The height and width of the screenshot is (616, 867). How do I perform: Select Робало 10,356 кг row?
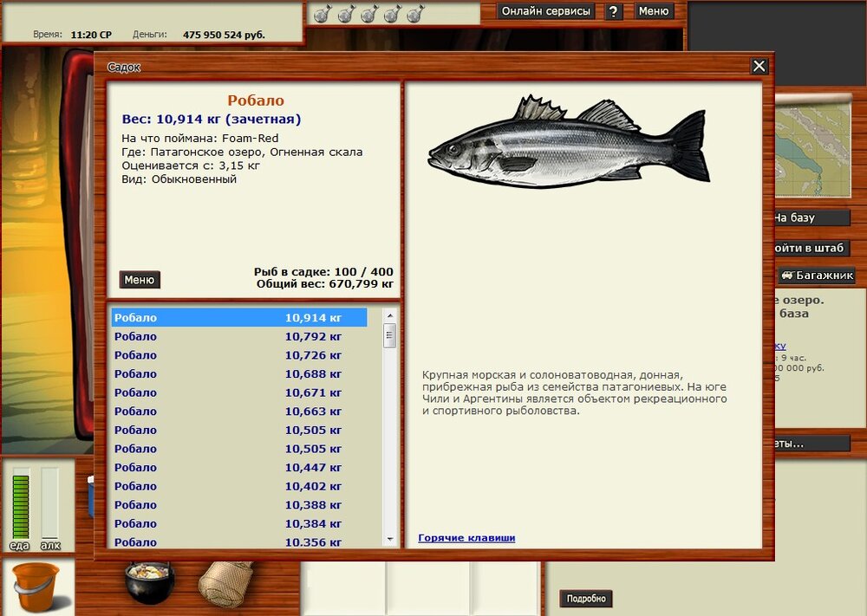239,541
